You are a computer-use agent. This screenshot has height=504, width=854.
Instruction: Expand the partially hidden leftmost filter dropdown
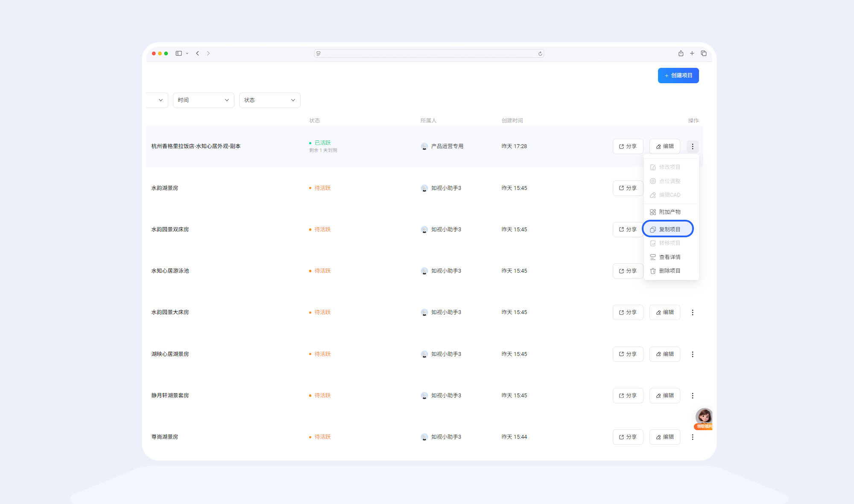(x=158, y=100)
